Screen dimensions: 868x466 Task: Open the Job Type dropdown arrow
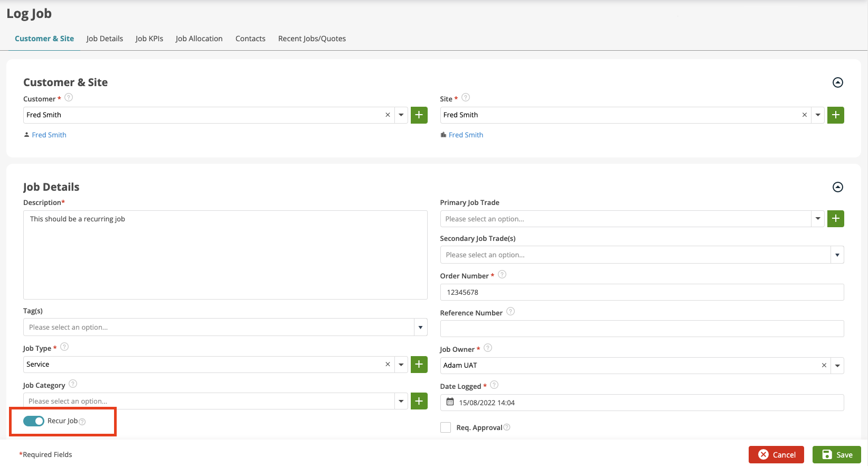[x=401, y=364]
